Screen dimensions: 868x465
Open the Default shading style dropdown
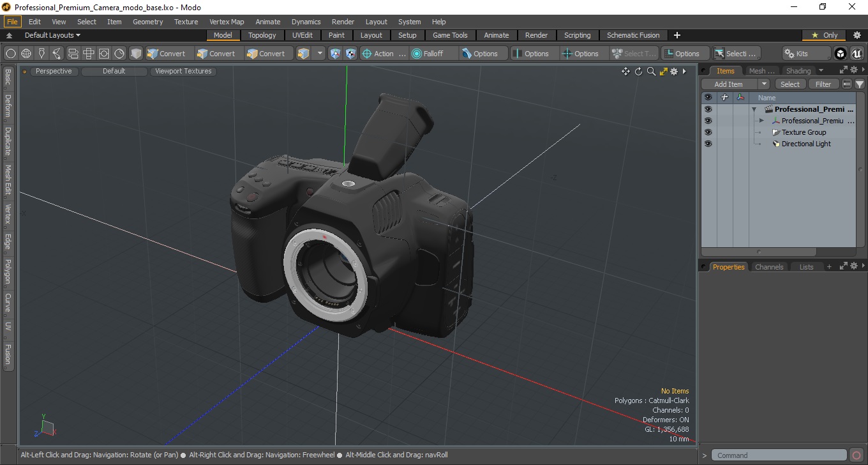[x=114, y=71]
